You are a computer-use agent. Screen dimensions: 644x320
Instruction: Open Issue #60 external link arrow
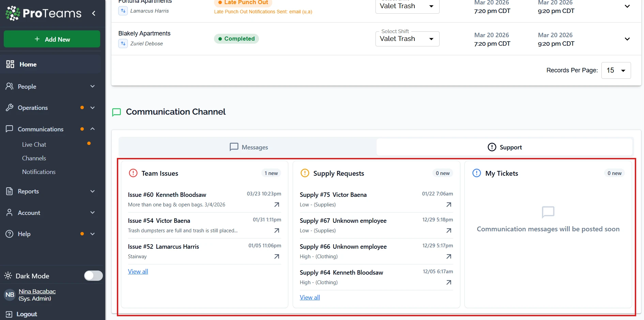click(277, 205)
